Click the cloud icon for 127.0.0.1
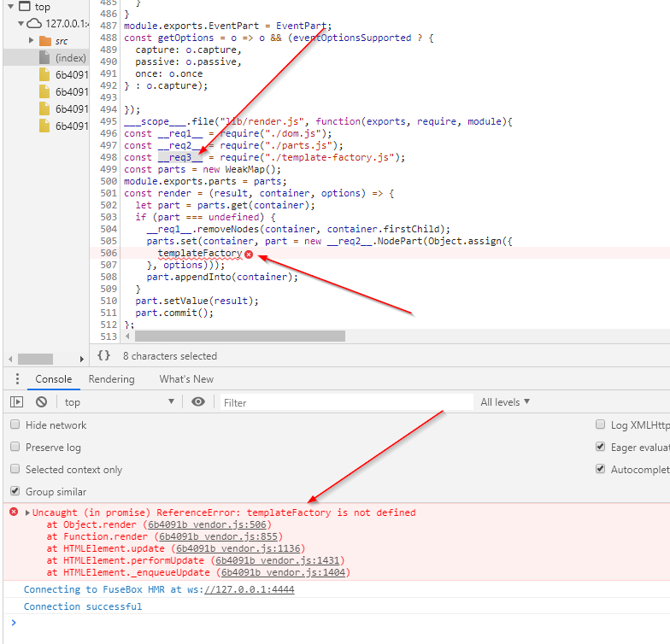The height and width of the screenshot is (644, 670). pyautogui.click(x=34, y=24)
